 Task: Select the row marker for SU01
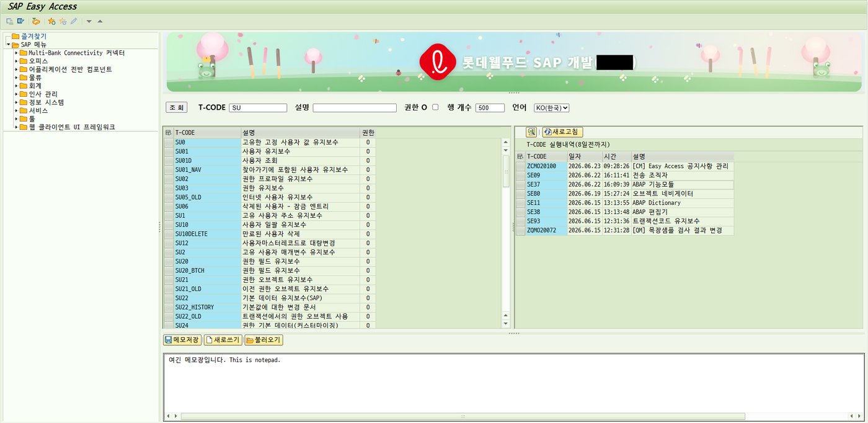[169, 151]
